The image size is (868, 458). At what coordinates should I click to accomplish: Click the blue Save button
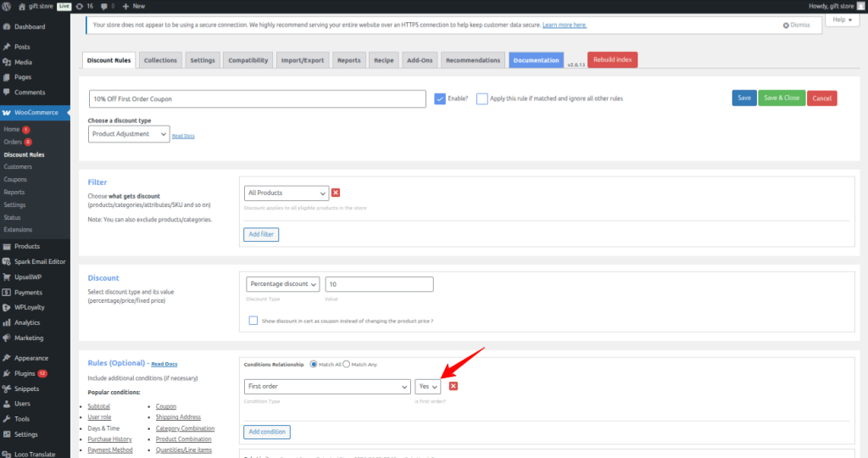[x=744, y=98]
